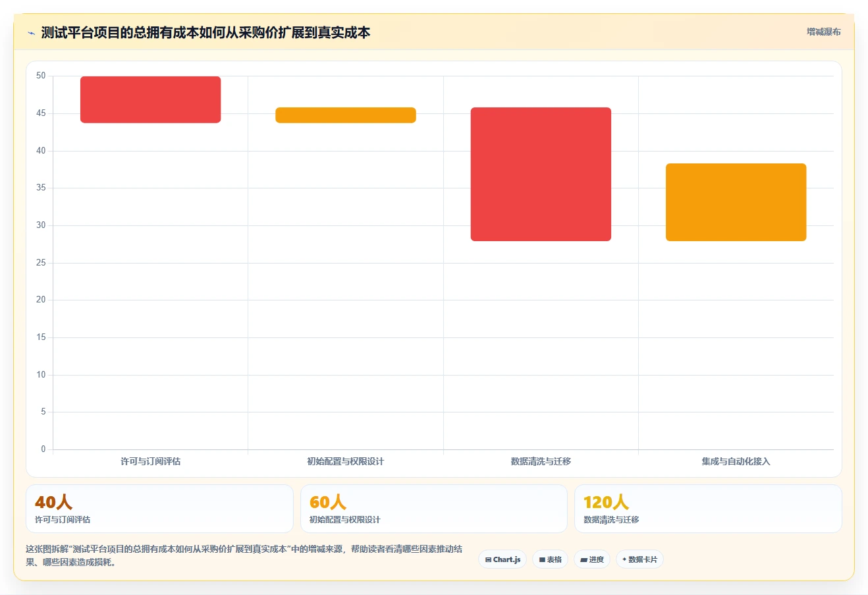Click the x-axis label 初始配置与权限设计

tap(346, 461)
